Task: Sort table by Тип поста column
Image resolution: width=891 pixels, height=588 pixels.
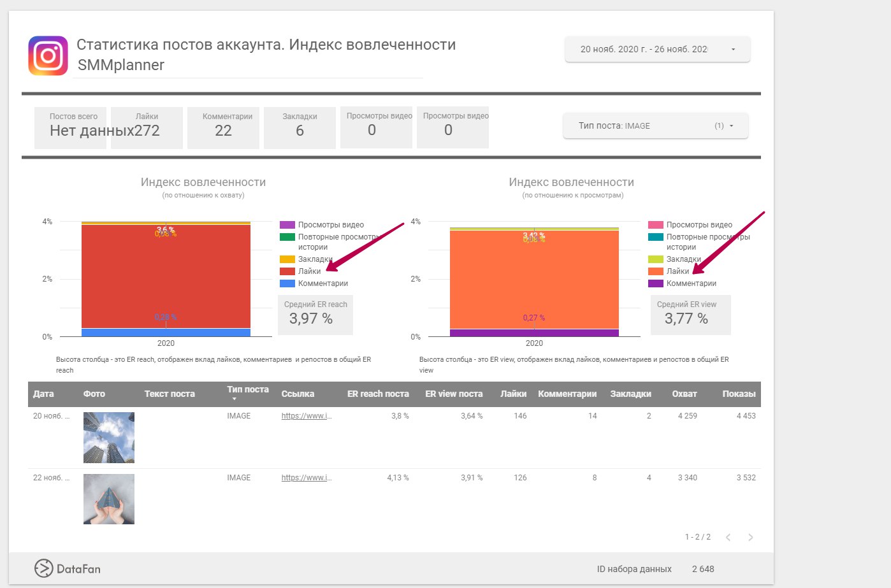Action: [x=247, y=393]
